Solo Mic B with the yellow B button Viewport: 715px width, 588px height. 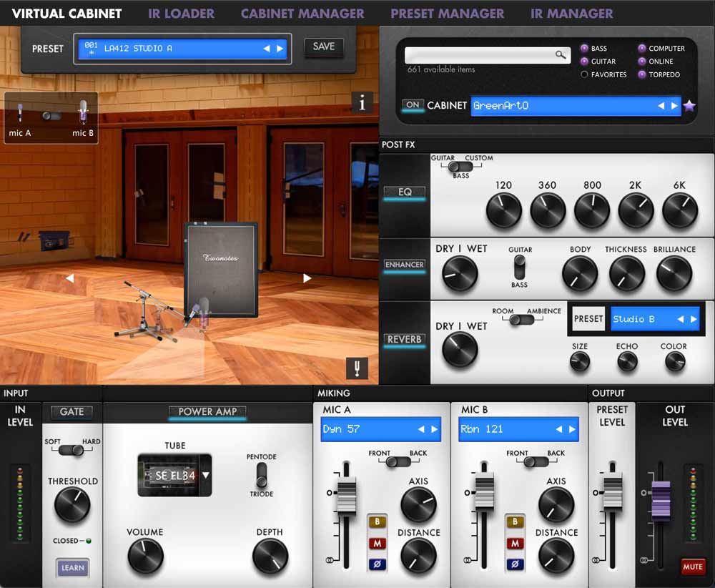coord(515,522)
